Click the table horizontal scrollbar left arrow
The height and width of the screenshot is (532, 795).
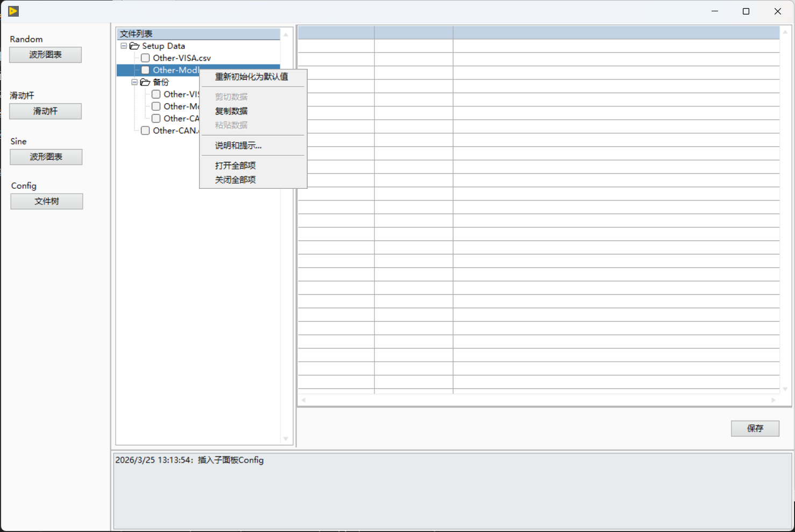(303, 400)
